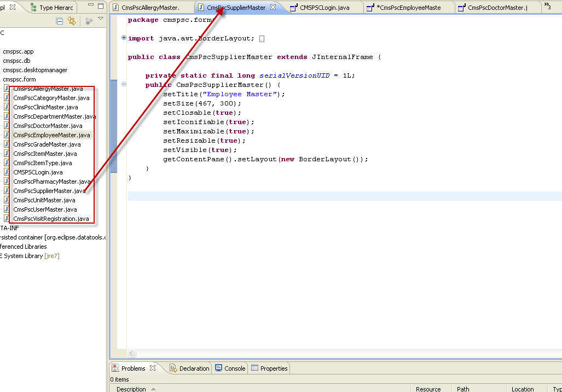Collapse the CmsPscSupplierMaster constructor fold
Viewport: 562px width, 392px height.
pos(124,84)
